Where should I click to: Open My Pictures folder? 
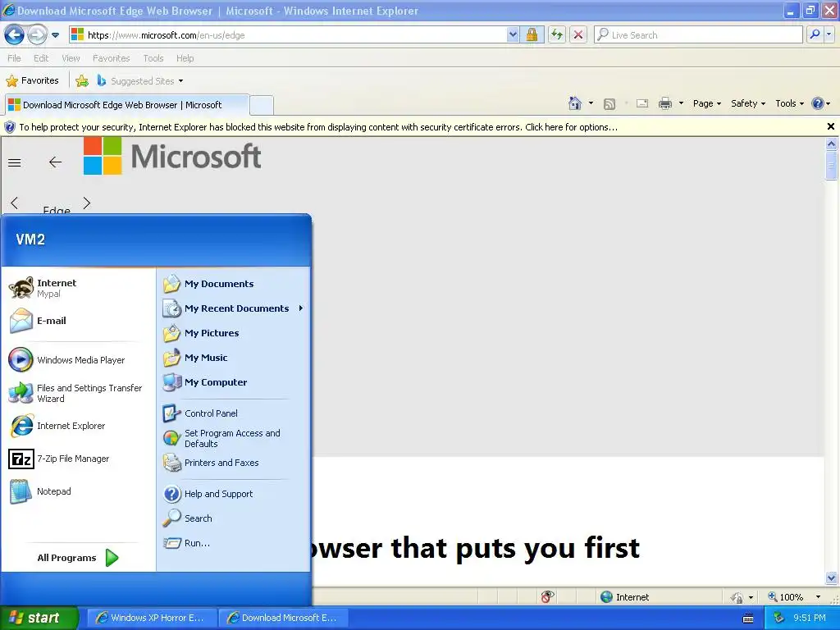234,333
